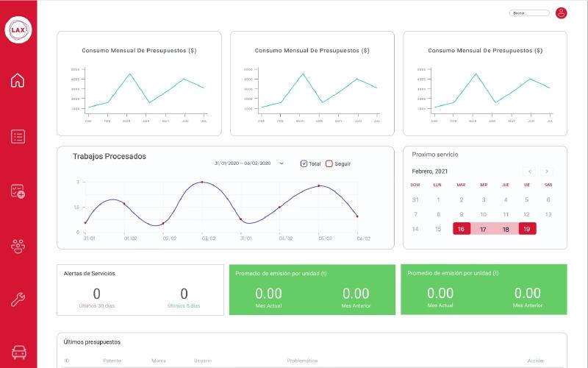
Task: Click the add checklist sidebar icon
Action: (18, 191)
